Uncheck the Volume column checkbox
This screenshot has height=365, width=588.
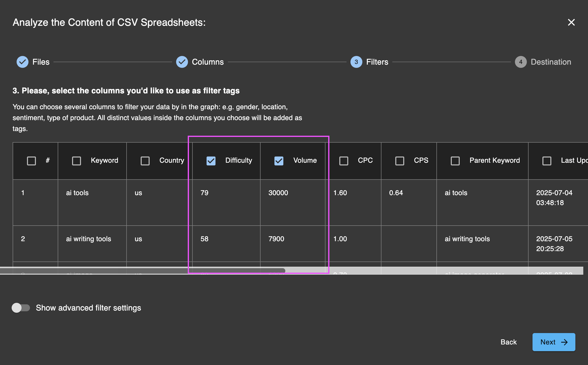coord(279,161)
